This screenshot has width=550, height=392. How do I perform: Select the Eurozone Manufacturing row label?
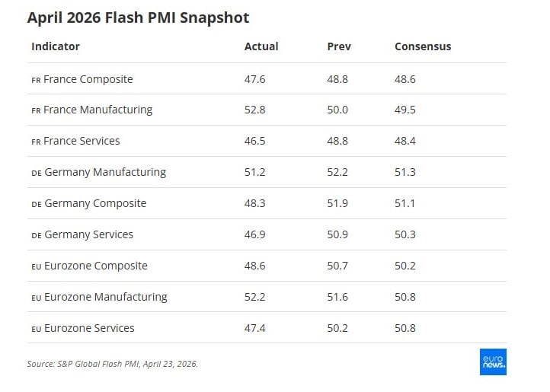105,297
